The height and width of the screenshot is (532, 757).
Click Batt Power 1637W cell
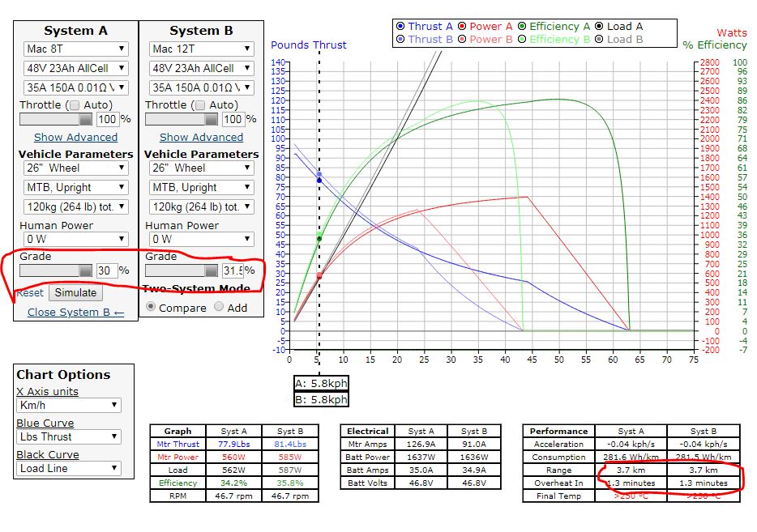tap(421, 457)
